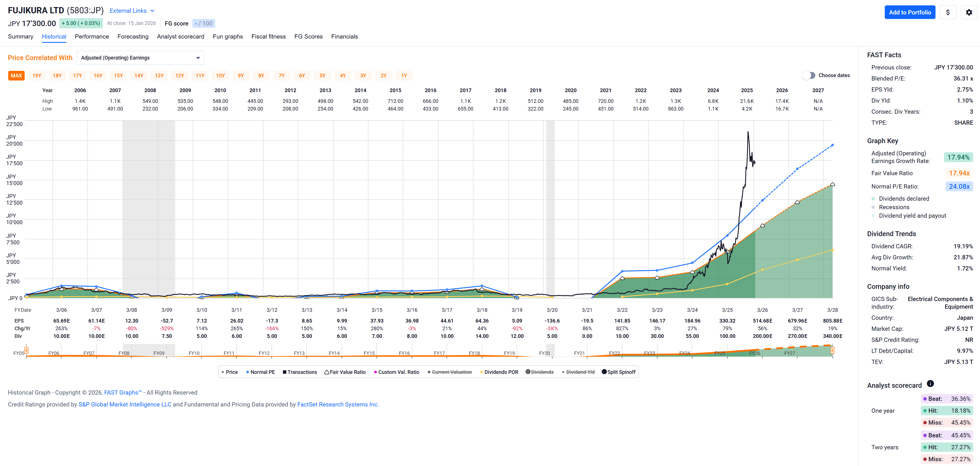
Task: Open the Adjusted (Operating) Earnings dropdown
Action: 140,58
